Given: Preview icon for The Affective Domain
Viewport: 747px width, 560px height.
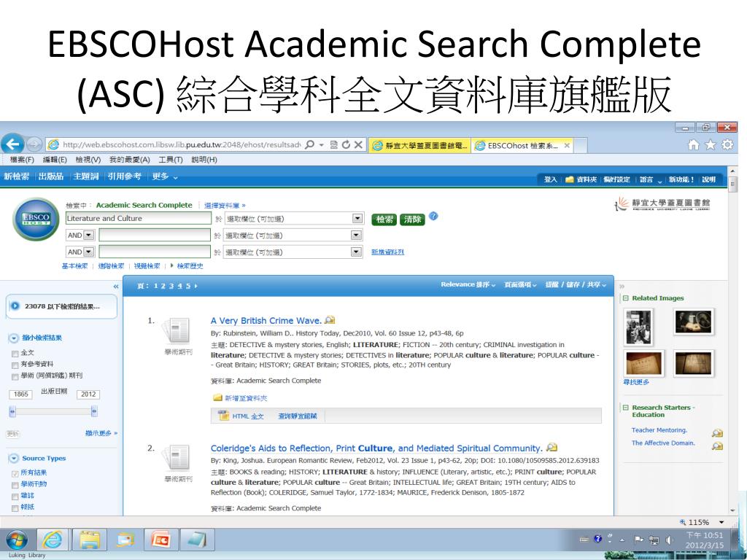Looking at the screenshot, I should tap(717, 446).
